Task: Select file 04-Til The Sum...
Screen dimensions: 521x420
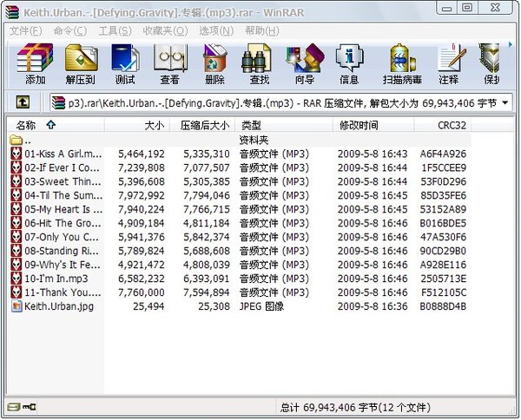Action: [x=63, y=195]
